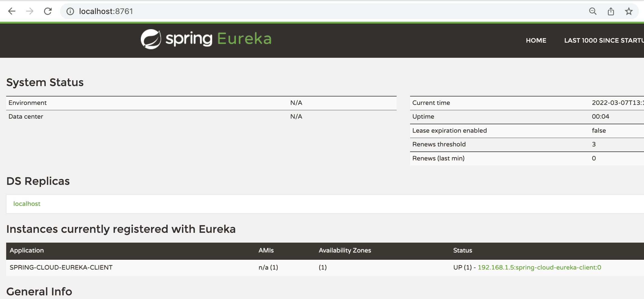Click the browser forward arrow

tap(29, 11)
